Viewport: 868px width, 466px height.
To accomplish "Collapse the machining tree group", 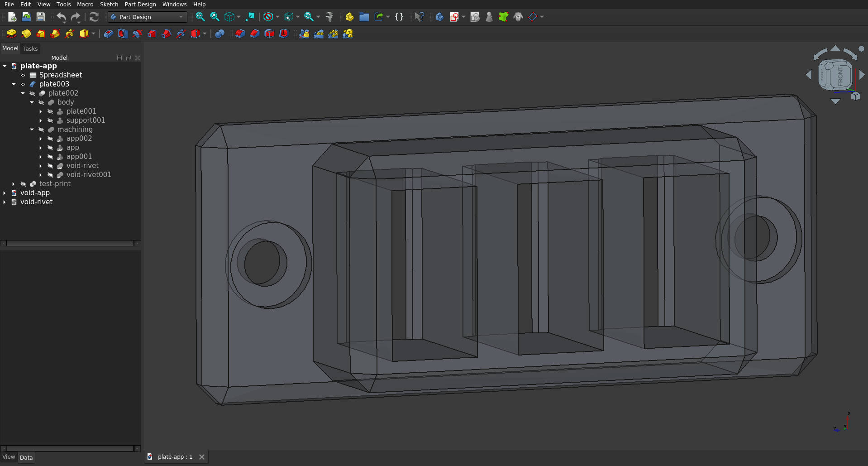I will (x=32, y=130).
